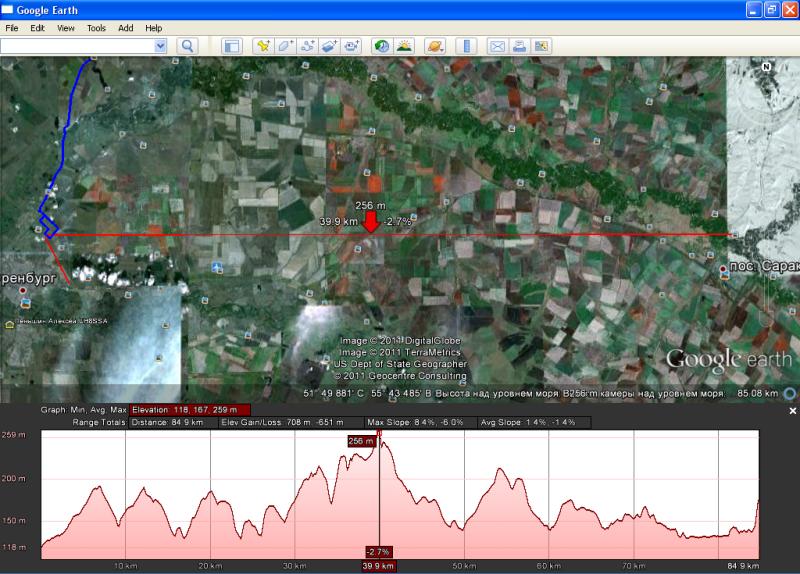This screenshot has height=574, width=800.
Task: Click the 200 m elevation axis label
Action: 13,479
